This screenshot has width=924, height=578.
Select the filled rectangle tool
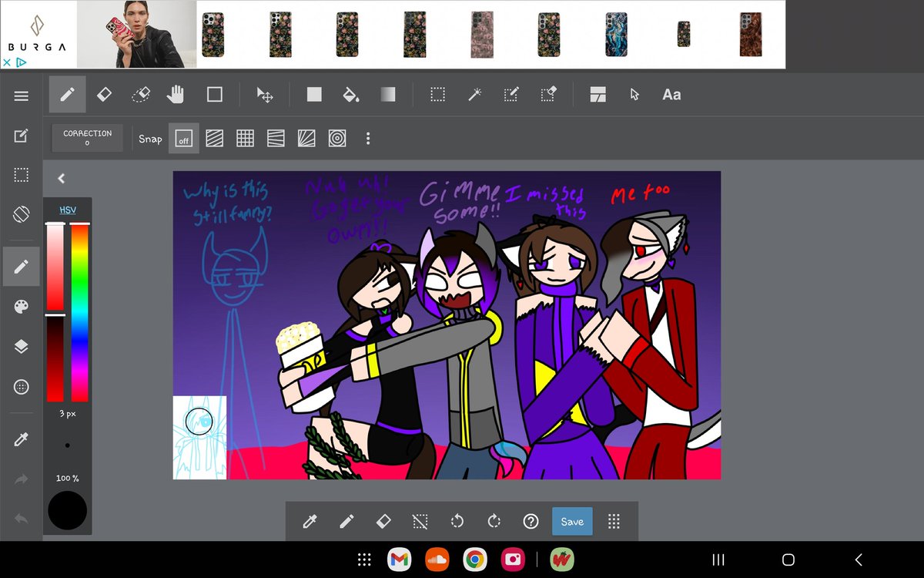point(314,94)
